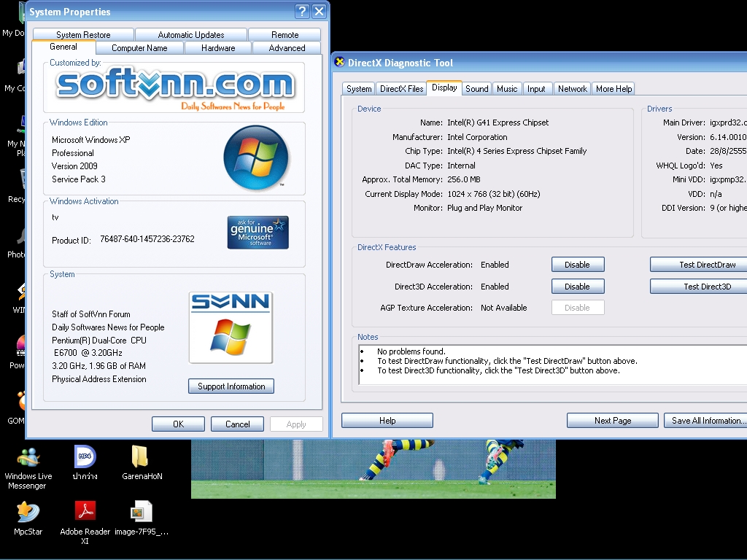The image size is (747, 560).
Task: Click the Windows logo orb in System Properties
Action: pos(256,157)
